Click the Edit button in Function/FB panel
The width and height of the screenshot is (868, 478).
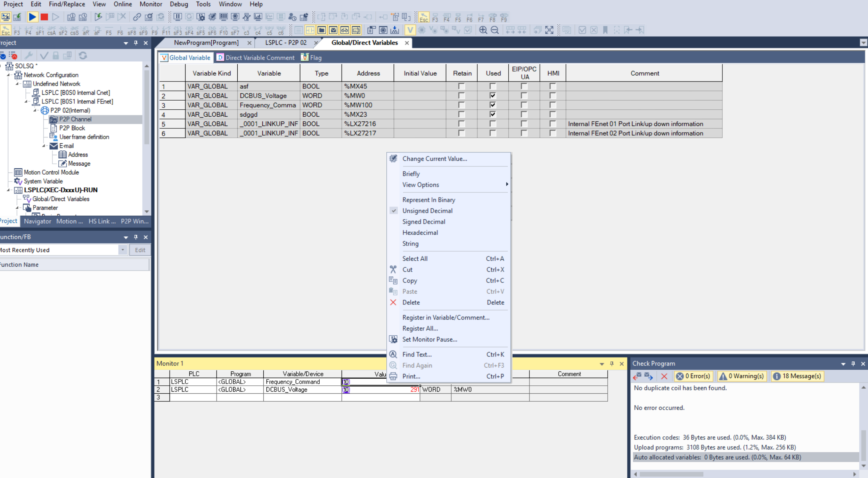(x=140, y=250)
